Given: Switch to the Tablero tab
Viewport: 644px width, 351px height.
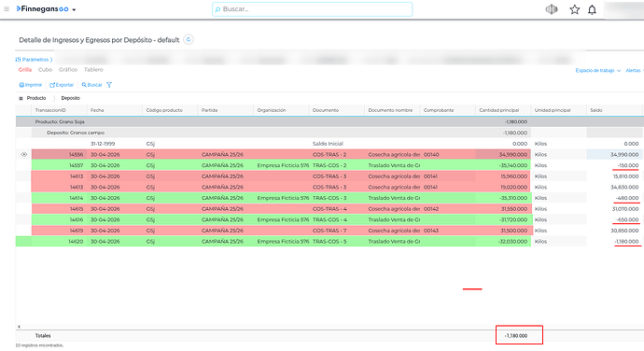Looking at the screenshot, I should 93,69.
